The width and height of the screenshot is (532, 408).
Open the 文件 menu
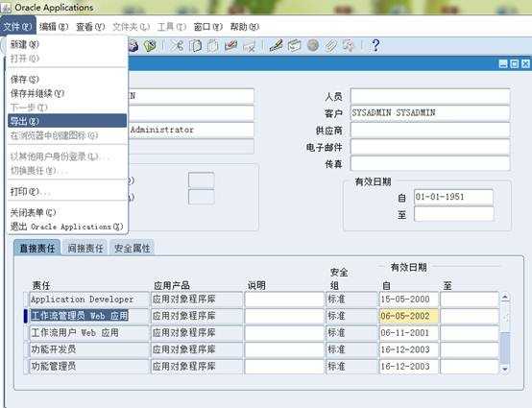[17, 26]
